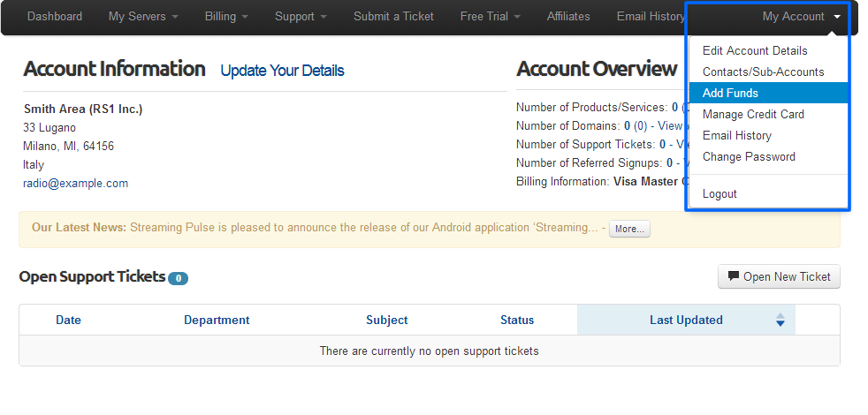Viewport: 868px width, 415px height.
Task: Sort tickets by Subject column
Action: pos(386,320)
